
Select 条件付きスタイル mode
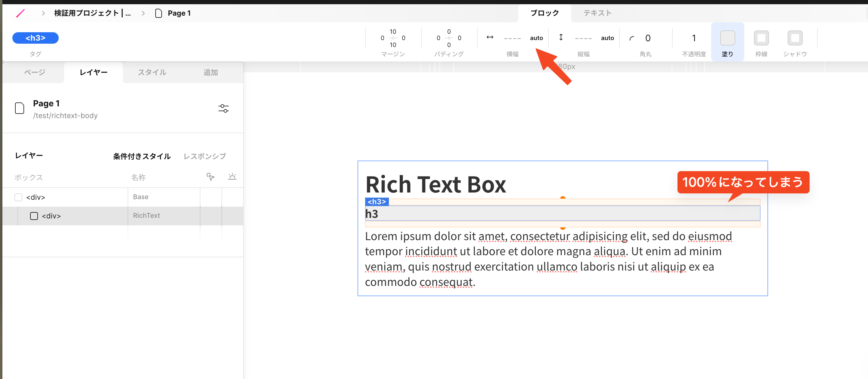142,156
